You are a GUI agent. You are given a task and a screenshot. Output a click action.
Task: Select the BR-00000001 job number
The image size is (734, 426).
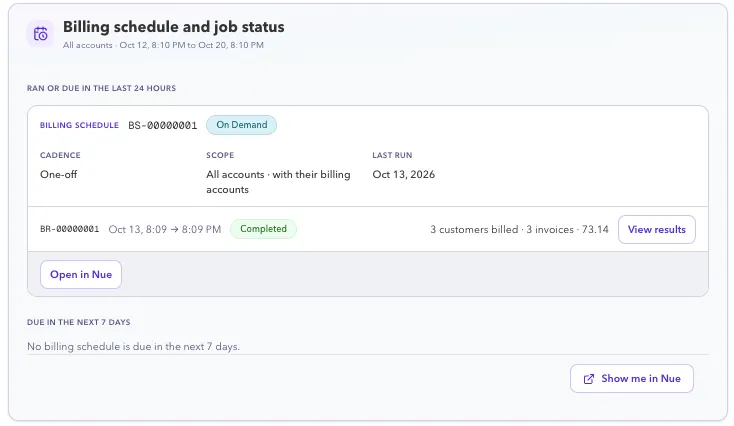click(70, 229)
